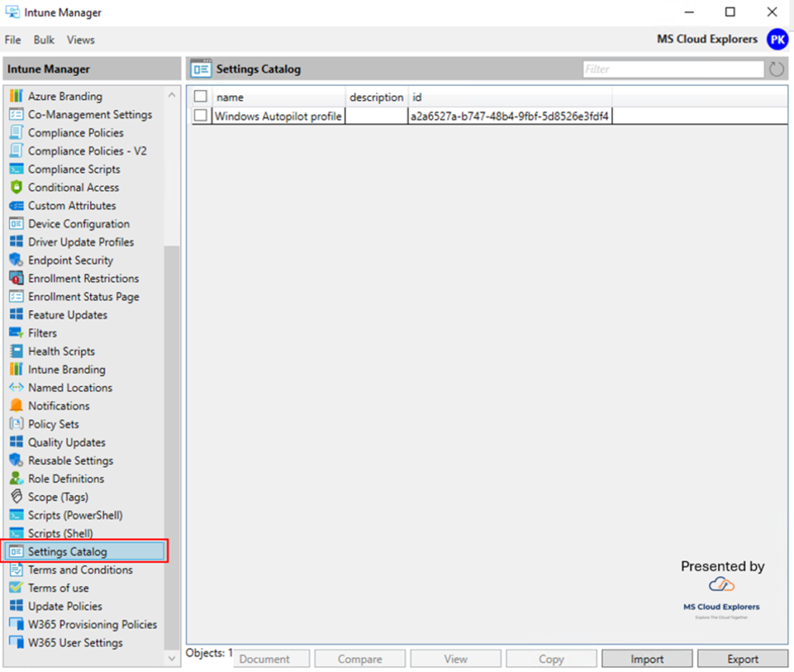The image size is (794, 672).
Task: Click the refresh icon beside Filter box
Action: click(776, 69)
